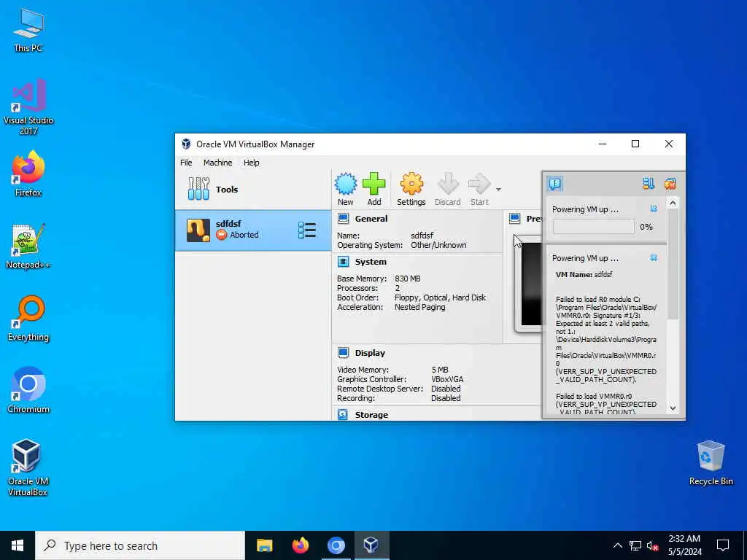The height and width of the screenshot is (560, 747).
Task: Select the sdfdsf virtual machine entry
Action: point(253,230)
